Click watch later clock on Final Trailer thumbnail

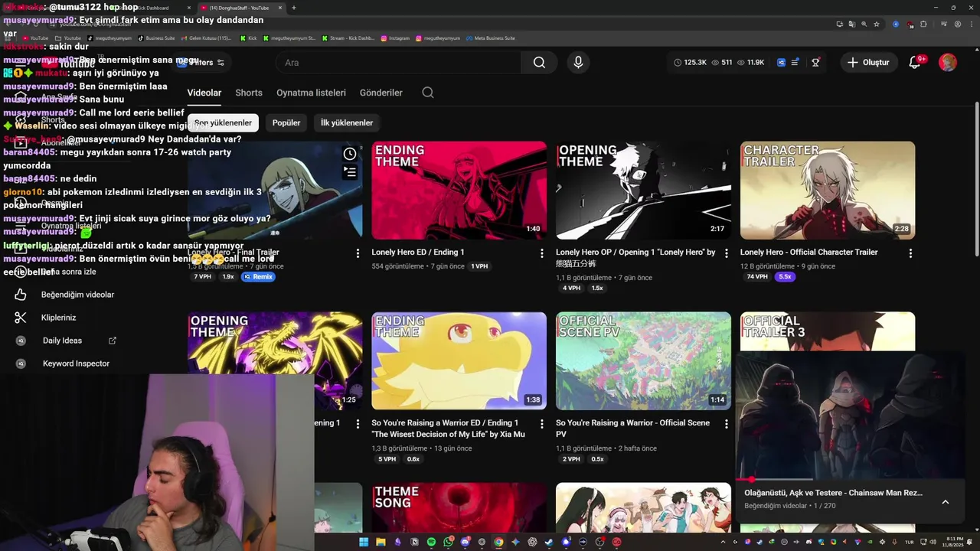click(x=350, y=154)
